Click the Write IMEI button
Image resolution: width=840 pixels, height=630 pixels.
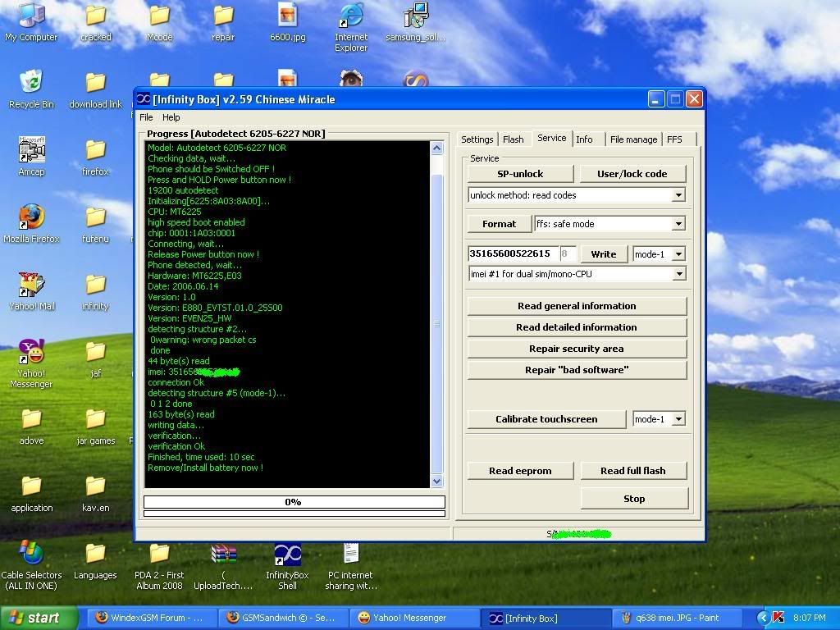pyautogui.click(x=604, y=254)
